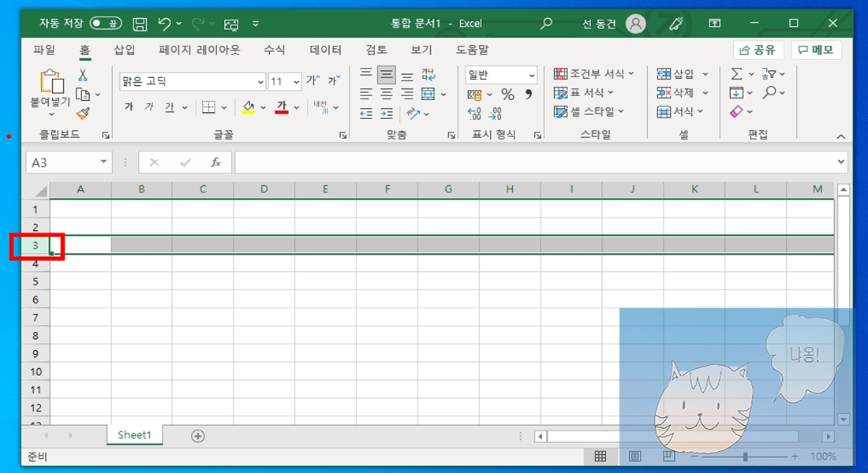This screenshot has width=868, height=473.
Task: Open the font name dropdown
Action: (260, 82)
